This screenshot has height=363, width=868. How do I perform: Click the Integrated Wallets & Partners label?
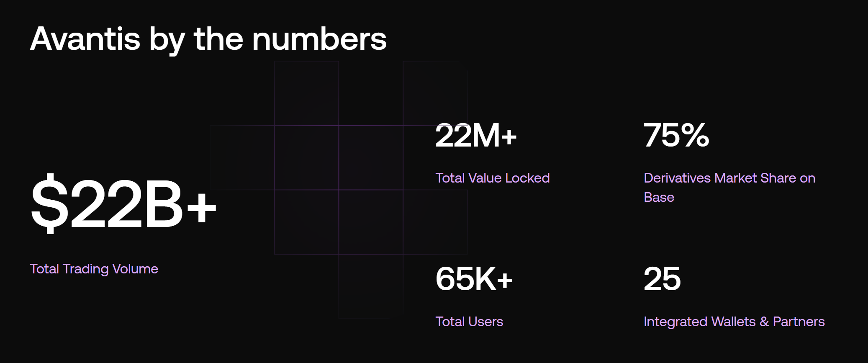pyautogui.click(x=734, y=322)
